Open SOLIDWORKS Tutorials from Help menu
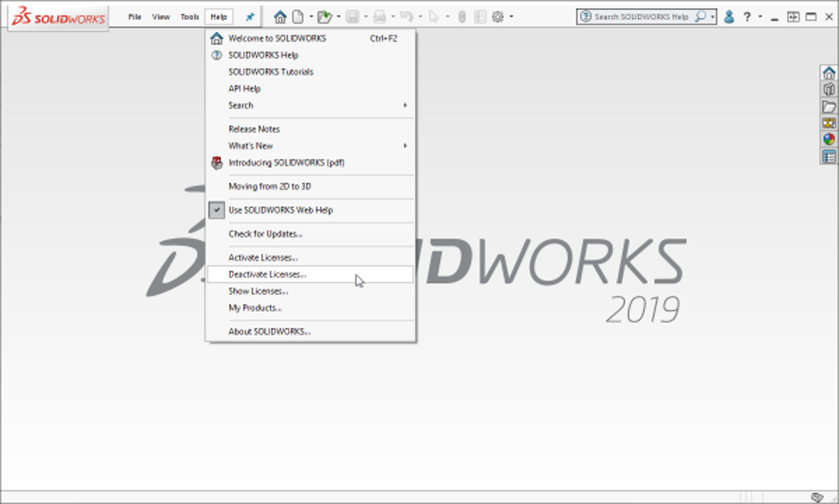 coord(310,71)
